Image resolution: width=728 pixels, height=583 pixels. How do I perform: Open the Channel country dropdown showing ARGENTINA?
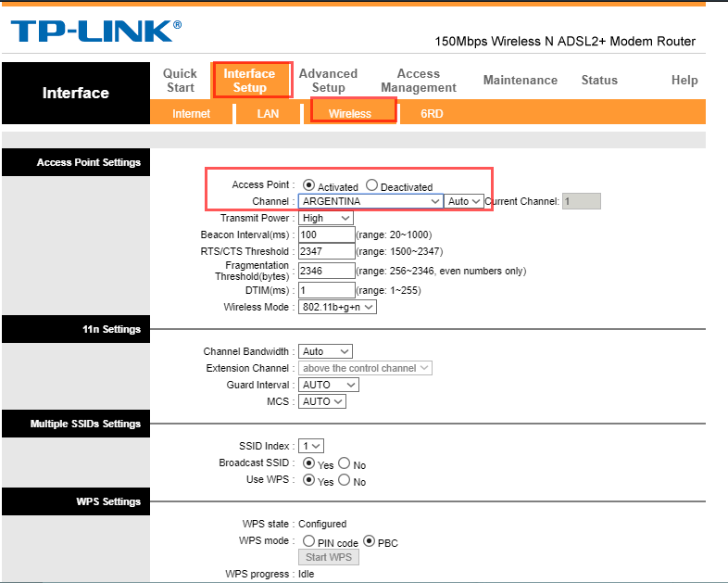(x=370, y=201)
